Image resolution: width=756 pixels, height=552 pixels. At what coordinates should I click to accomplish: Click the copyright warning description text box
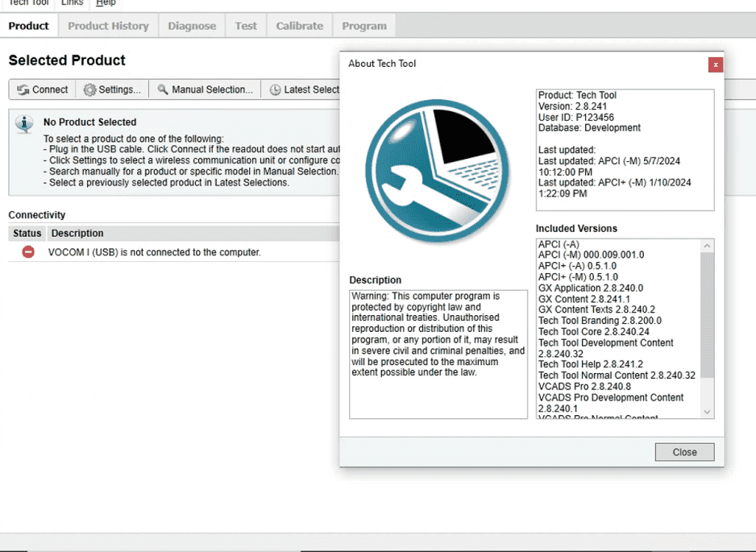[x=438, y=355]
